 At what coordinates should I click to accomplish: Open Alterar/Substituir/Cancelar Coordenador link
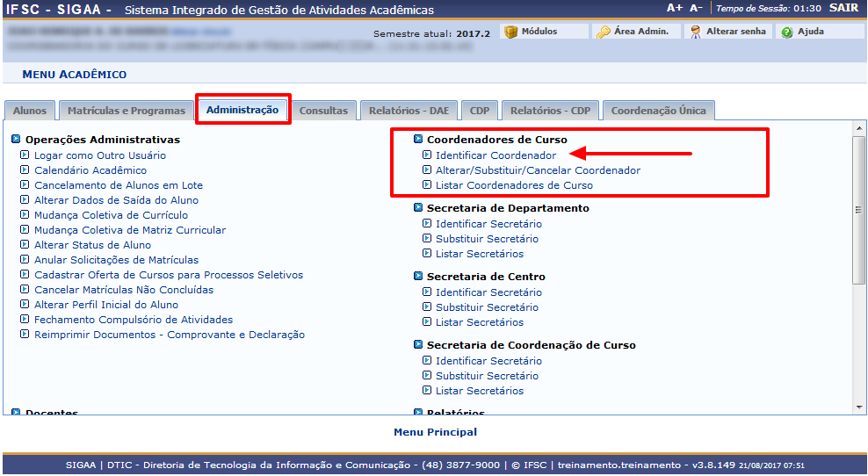[x=538, y=170]
